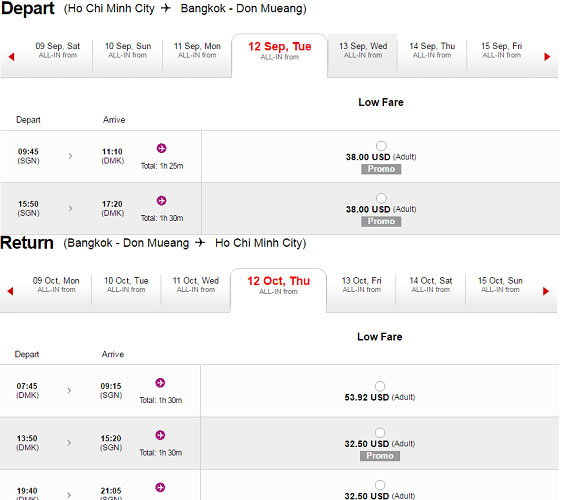
Task: Open flight details icon for 15:50 departure
Action: click(161, 200)
